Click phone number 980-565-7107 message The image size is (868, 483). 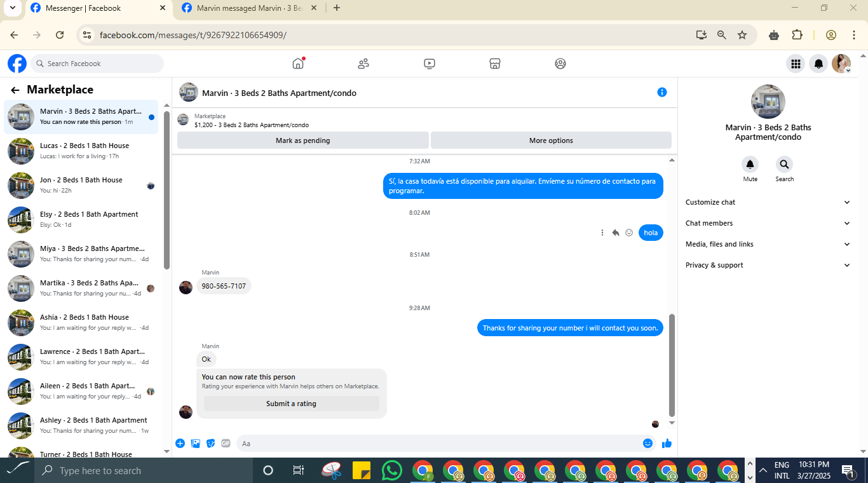click(x=224, y=286)
